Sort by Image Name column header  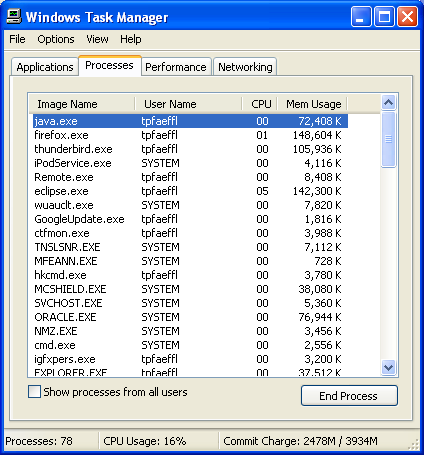[x=82, y=104]
